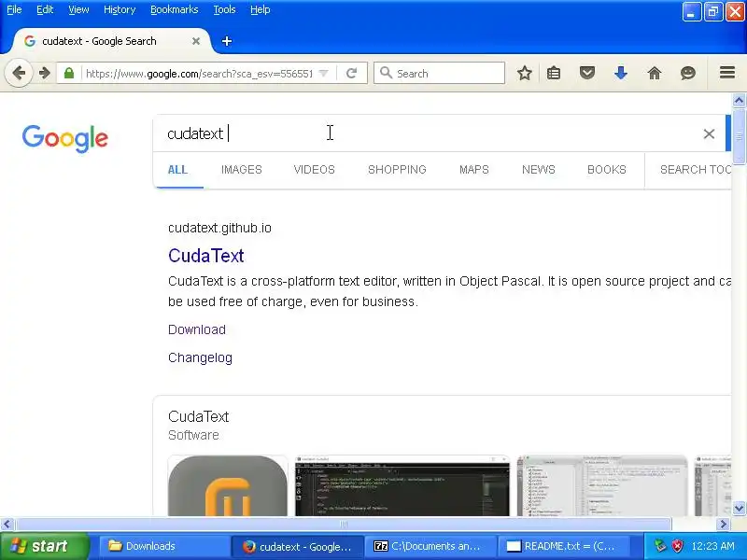747x560 pixels.
Task: Open the Edit menu
Action: click(45, 9)
